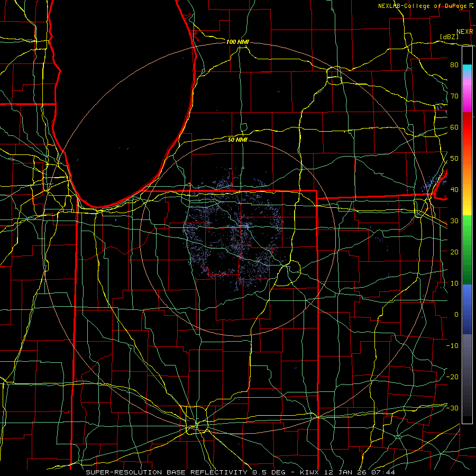Image resolution: width=476 pixels, height=476 pixels.
Task: Click the -20 value on the dBZ scale
Action: (x=452, y=377)
